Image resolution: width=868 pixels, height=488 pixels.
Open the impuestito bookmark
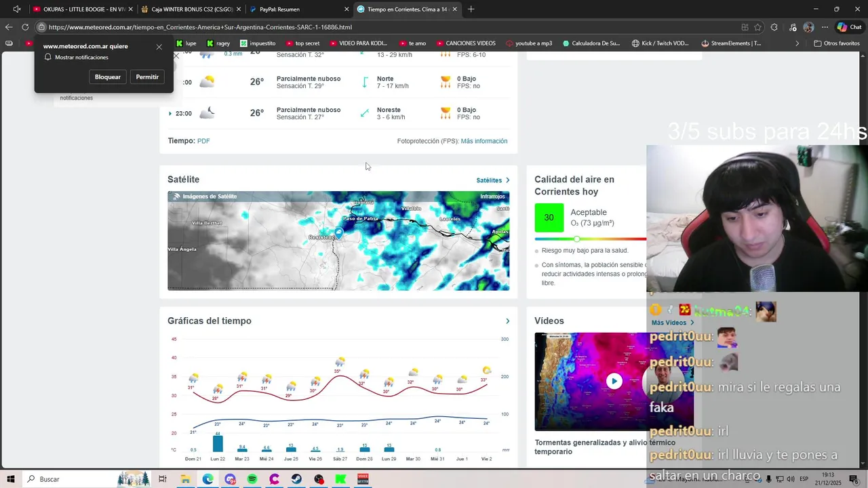click(258, 43)
